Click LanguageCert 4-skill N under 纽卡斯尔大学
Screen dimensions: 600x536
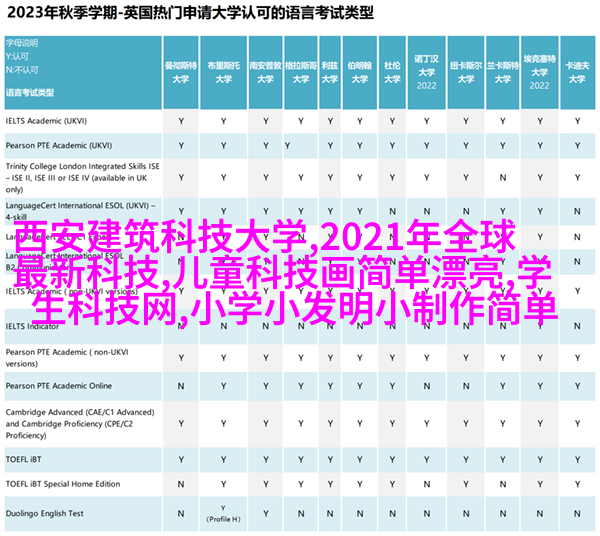466,211
